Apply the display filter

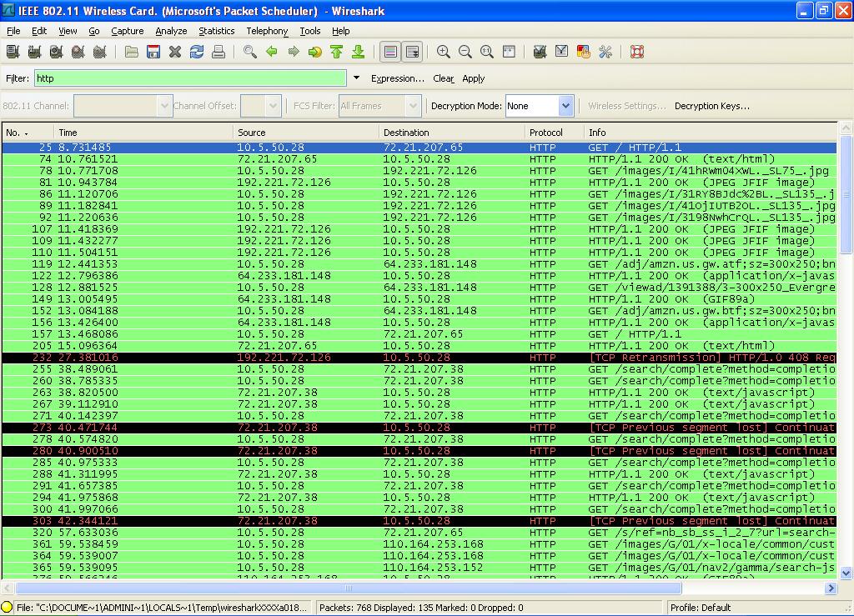click(x=474, y=78)
